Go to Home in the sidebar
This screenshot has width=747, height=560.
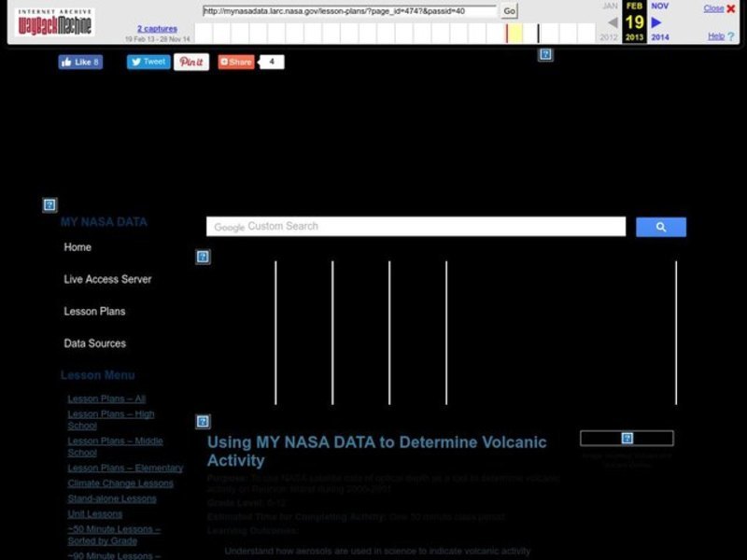78,247
